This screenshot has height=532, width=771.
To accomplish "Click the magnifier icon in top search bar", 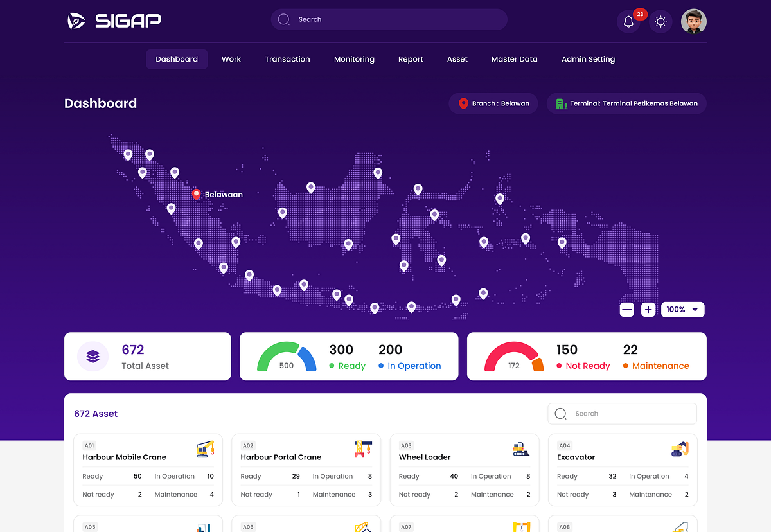I will (x=284, y=19).
